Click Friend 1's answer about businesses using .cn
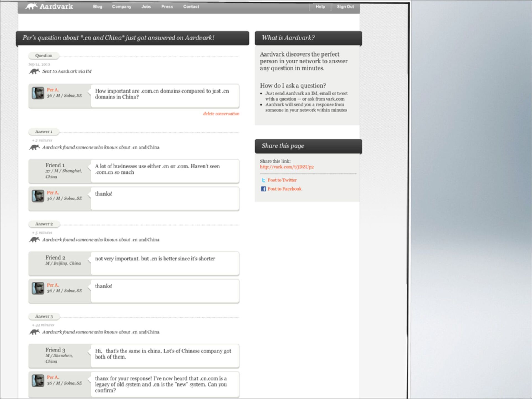Viewport: 532px width, 399px height. [x=157, y=169]
